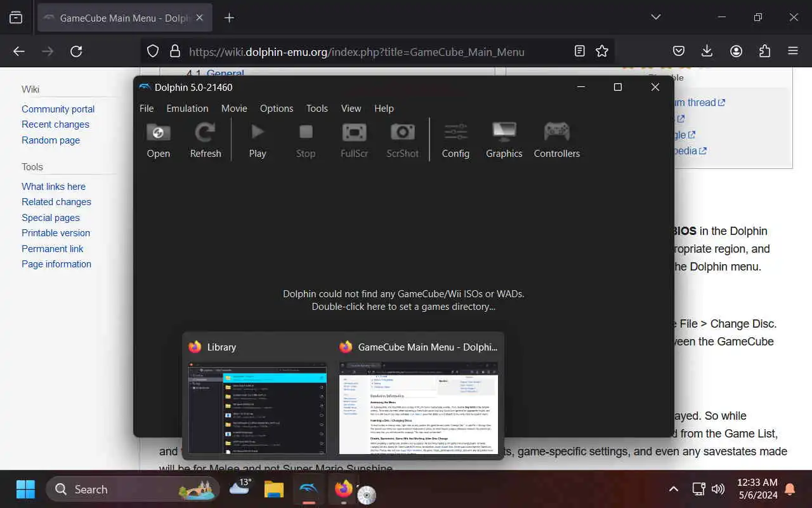Open the Page information link
This screenshot has height=508, width=812.
(56, 264)
